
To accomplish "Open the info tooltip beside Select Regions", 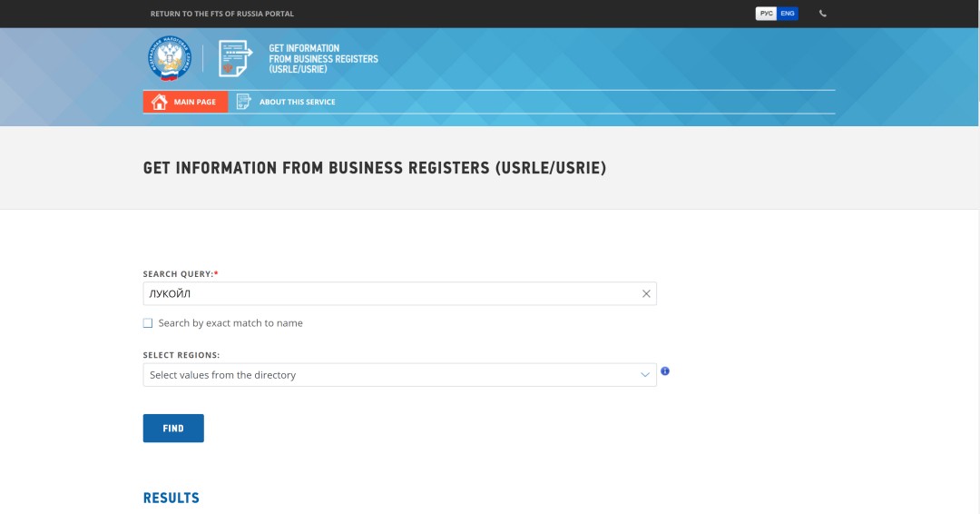I will 665,371.
